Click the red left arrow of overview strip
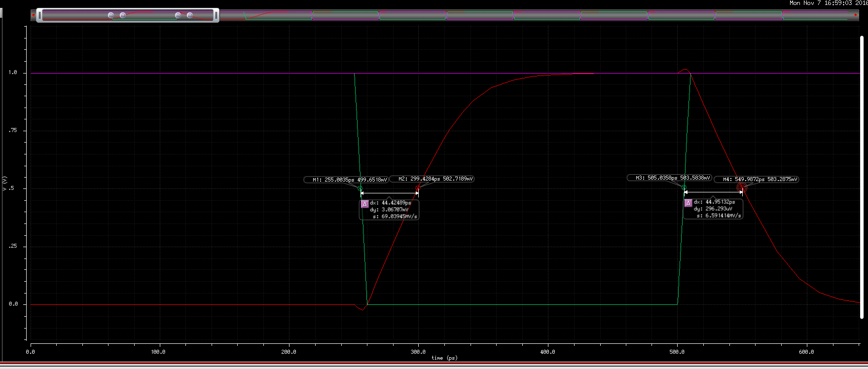The height and width of the screenshot is (369, 868). [x=33, y=15]
